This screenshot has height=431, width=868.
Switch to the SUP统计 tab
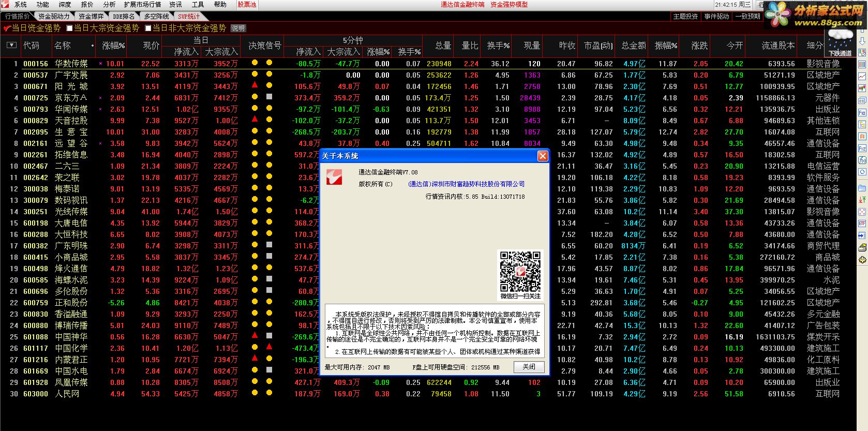pos(189,17)
